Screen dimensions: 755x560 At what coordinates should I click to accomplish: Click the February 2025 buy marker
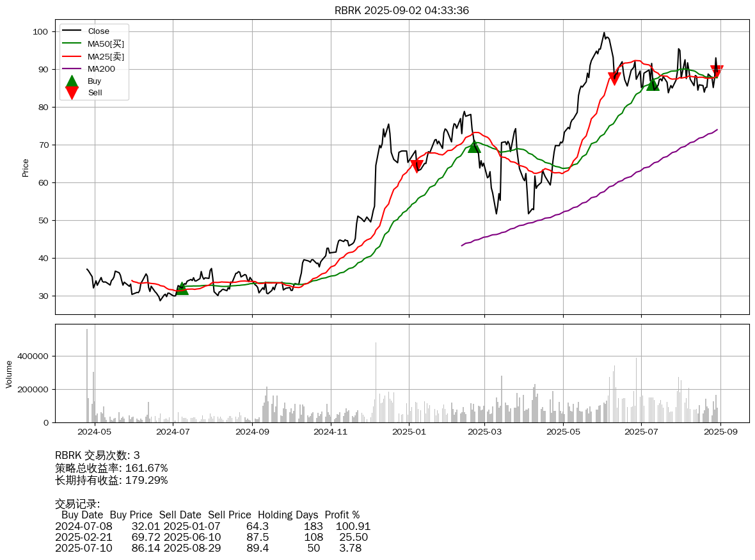pos(473,147)
